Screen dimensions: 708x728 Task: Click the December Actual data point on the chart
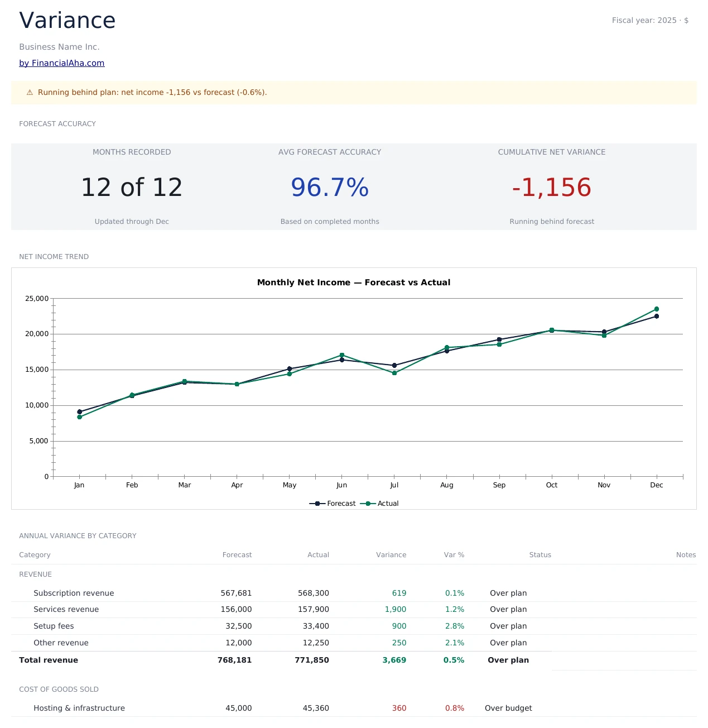tap(657, 308)
